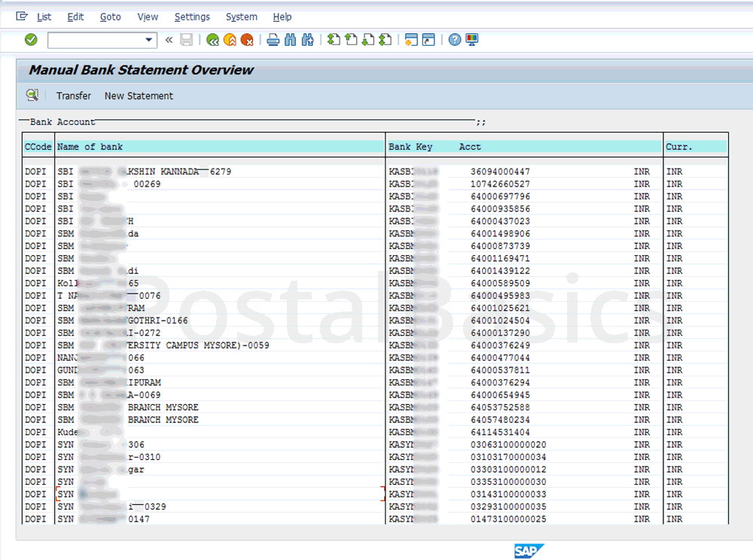Open the window menu icon left of List
This screenshot has height=560, width=753.
(x=21, y=17)
